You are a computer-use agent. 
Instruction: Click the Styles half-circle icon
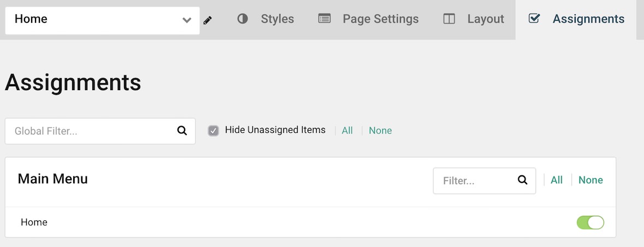pos(243,19)
